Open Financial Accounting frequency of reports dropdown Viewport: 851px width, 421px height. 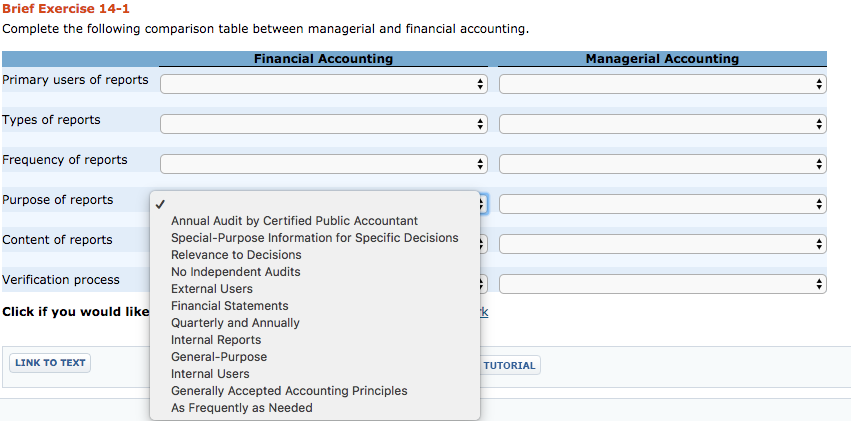pyautogui.click(x=323, y=164)
